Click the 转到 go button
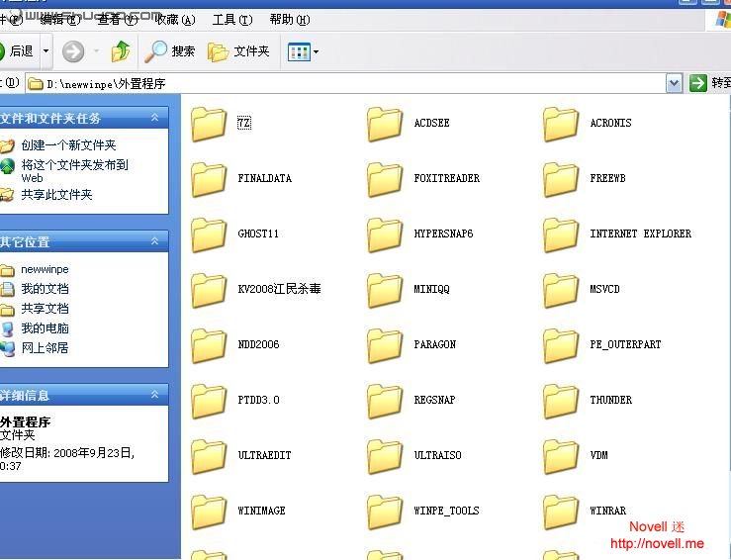The height and width of the screenshot is (560, 731). (x=710, y=83)
